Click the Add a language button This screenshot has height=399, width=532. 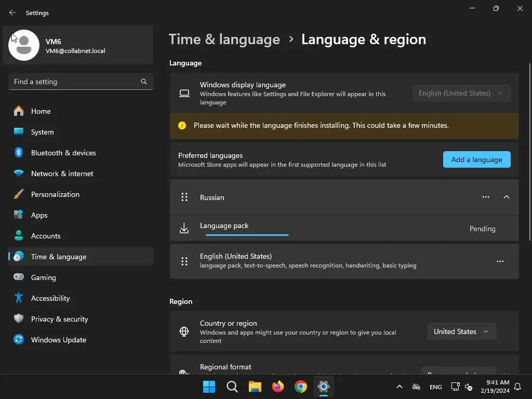[477, 159]
